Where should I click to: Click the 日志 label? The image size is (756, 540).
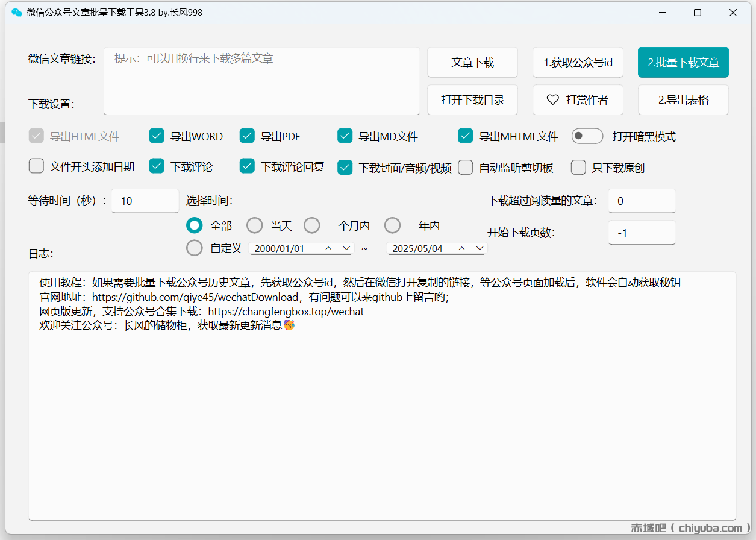coord(41,254)
